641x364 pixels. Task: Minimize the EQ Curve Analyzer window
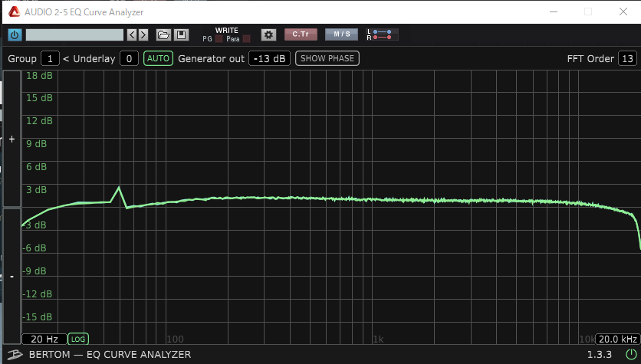click(x=554, y=11)
